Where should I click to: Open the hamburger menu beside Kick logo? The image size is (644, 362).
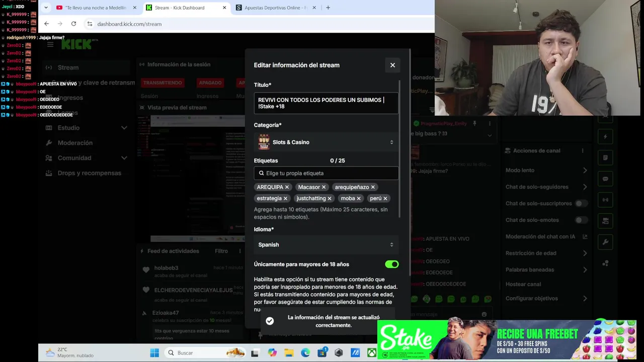pos(50,44)
